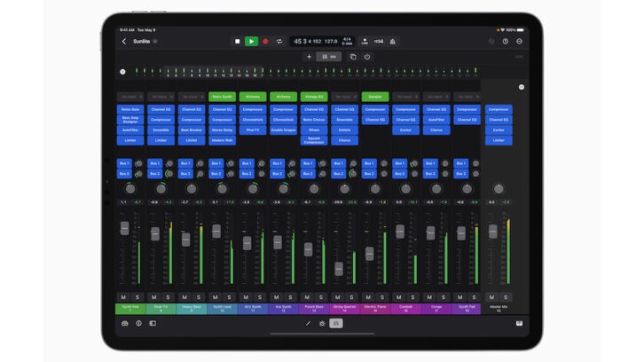This screenshot has width=644, height=362.
Task: Open the Sunlite project name dropdown
Action: [155, 42]
